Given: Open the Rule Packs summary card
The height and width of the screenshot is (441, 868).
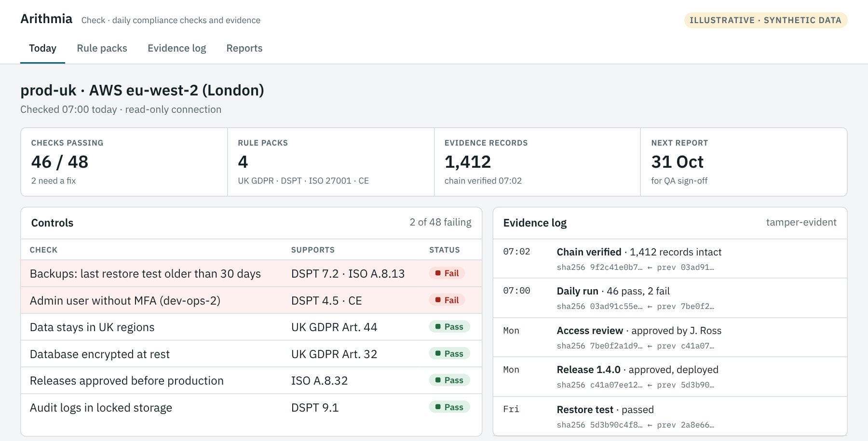Looking at the screenshot, I should tap(331, 162).
